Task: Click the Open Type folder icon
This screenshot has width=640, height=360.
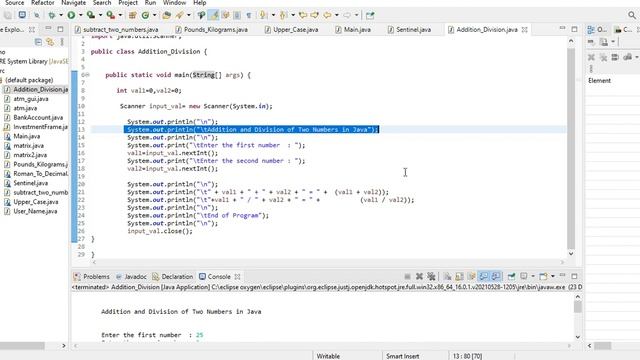Action: (x=167, y=16)
